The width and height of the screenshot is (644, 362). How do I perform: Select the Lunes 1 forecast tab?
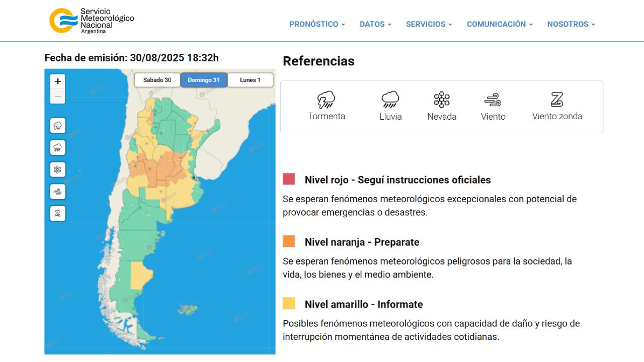coord(250,80)
